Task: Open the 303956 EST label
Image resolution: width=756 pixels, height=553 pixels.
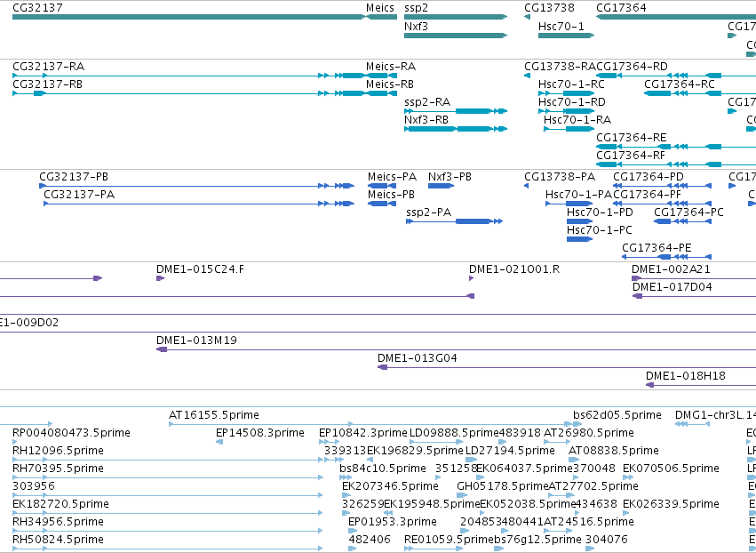Action: [x=34, y=486]
